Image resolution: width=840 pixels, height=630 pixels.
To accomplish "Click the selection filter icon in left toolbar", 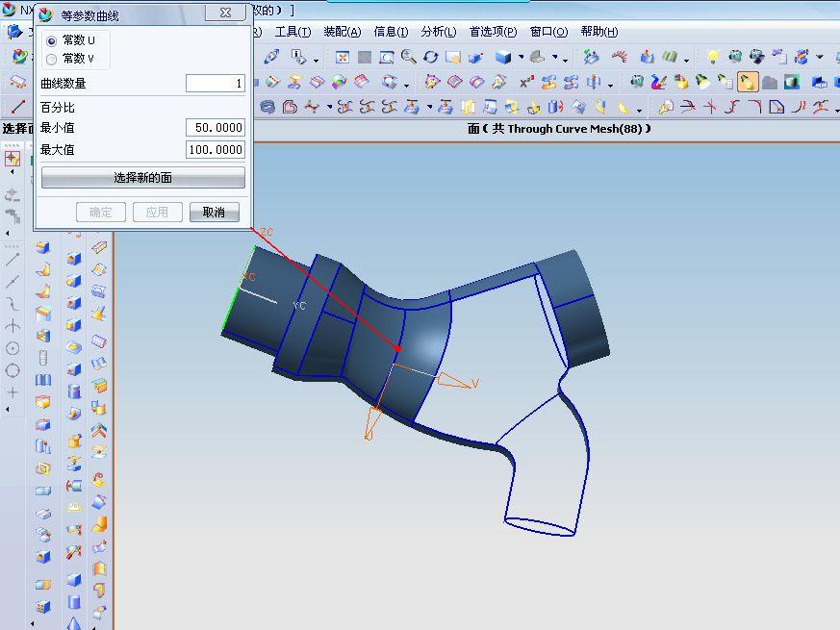I will [x=13, y=158].
